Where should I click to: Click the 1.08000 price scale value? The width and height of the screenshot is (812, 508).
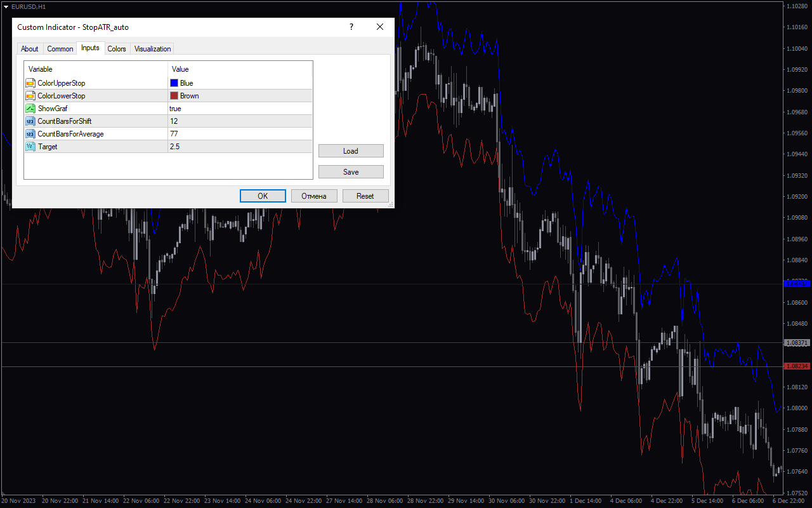click(797, 408)
